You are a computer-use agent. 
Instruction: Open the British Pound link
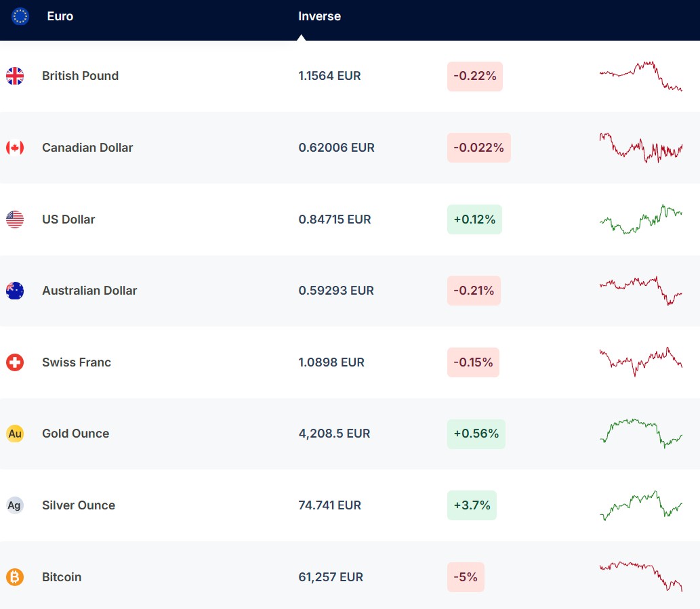point(80,76)
